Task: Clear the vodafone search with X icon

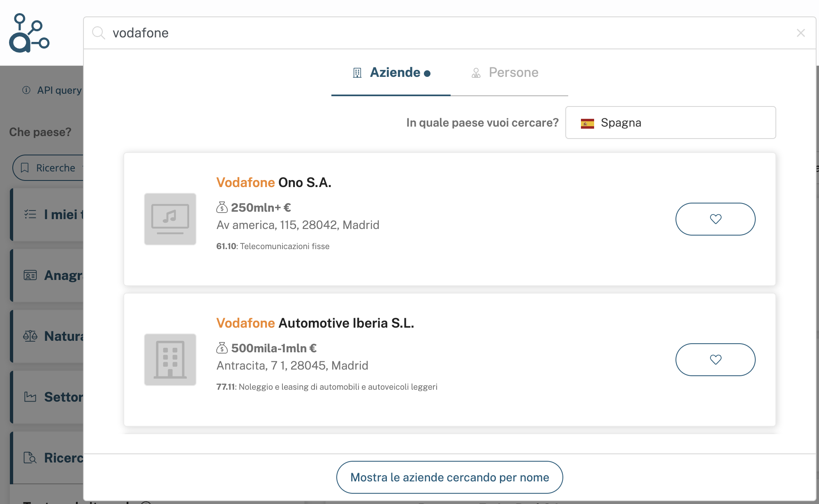Action: (x=800, y=33)
